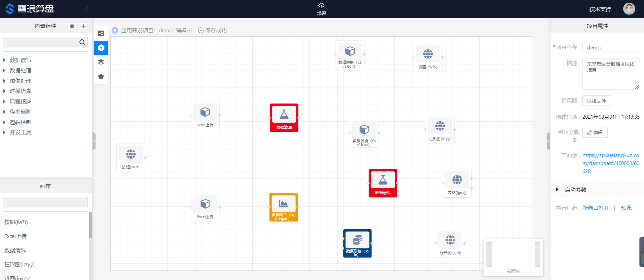644x280 pixels.
Task: Click the 选择文件 button
Action: pyautogui.click(x=596, y=101)
